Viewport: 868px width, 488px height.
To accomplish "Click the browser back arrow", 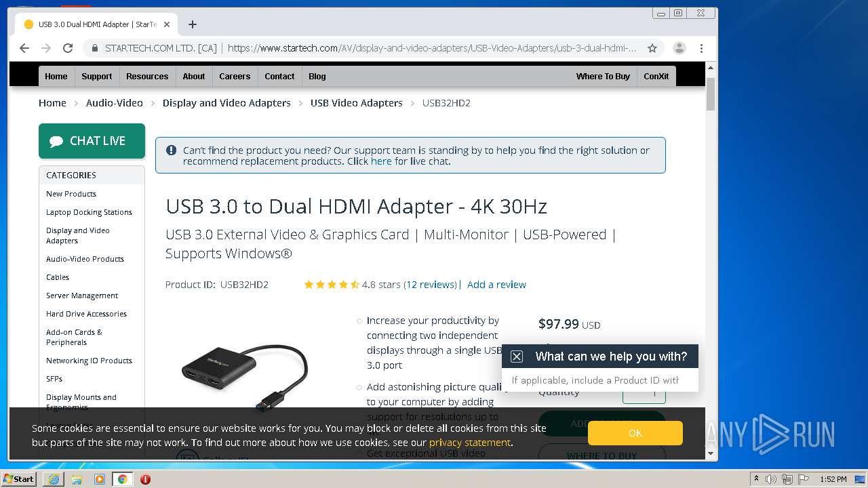I will [24, 48].
